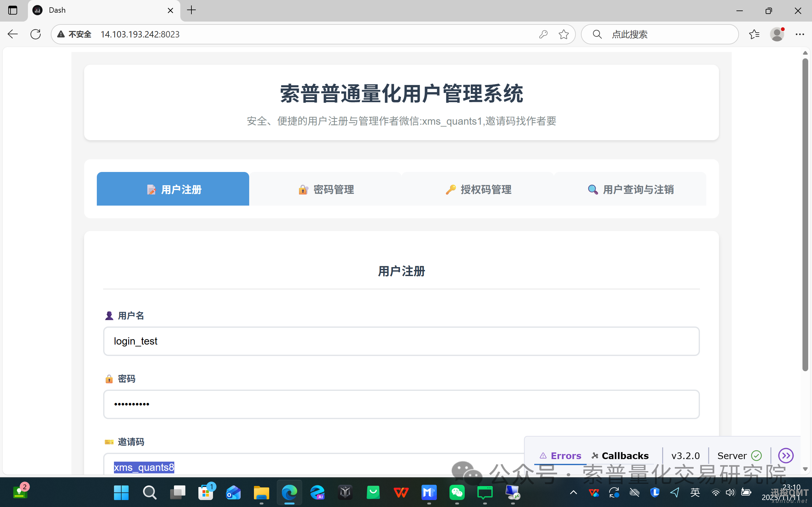The height and width of the screenshot is (507, 812).
Task: Focus the 密码 password field
Action: (401, 404)
